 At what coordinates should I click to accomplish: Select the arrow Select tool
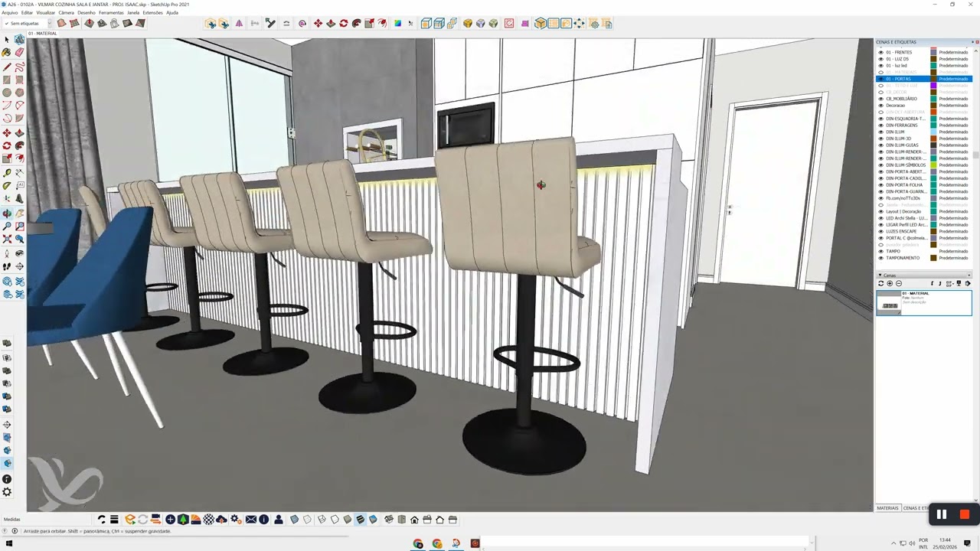pyautogui.click(x=7, y=40)
